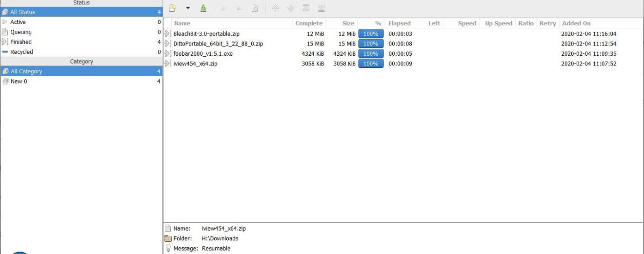644x254 pixels.
Task: Click elapsed time 00:00:05
Action: click(x=400, y=54)
